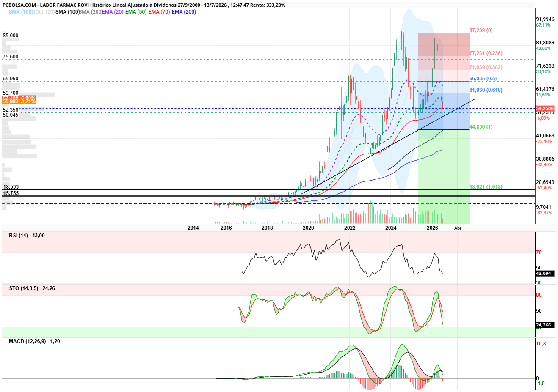This screenshot has width=558, height=392.
Task: Click the RSI current value tag 43,094
Action: 544,273
